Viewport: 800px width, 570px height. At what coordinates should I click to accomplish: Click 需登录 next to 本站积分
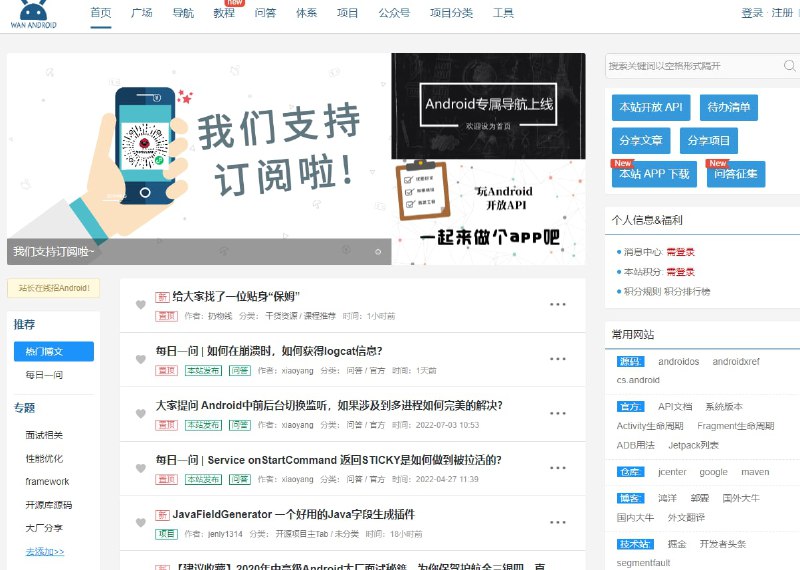[681, 272]
